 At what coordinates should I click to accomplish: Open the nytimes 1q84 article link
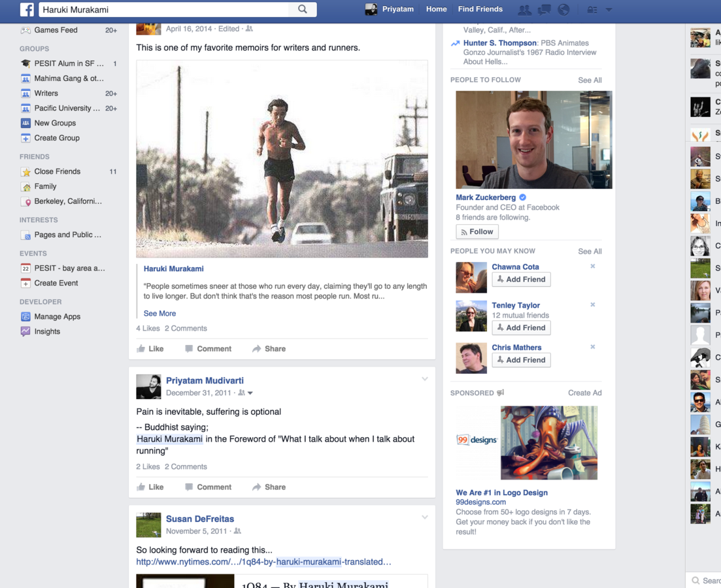pyautogui.click(x=263, y=562)
